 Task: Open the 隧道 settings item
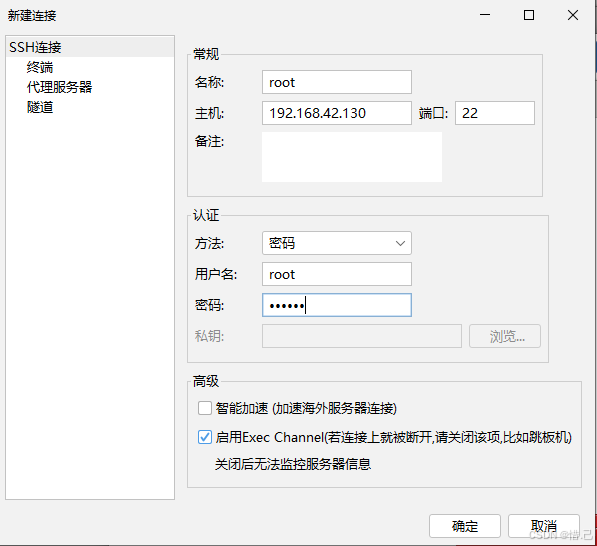tap(40, 107)
